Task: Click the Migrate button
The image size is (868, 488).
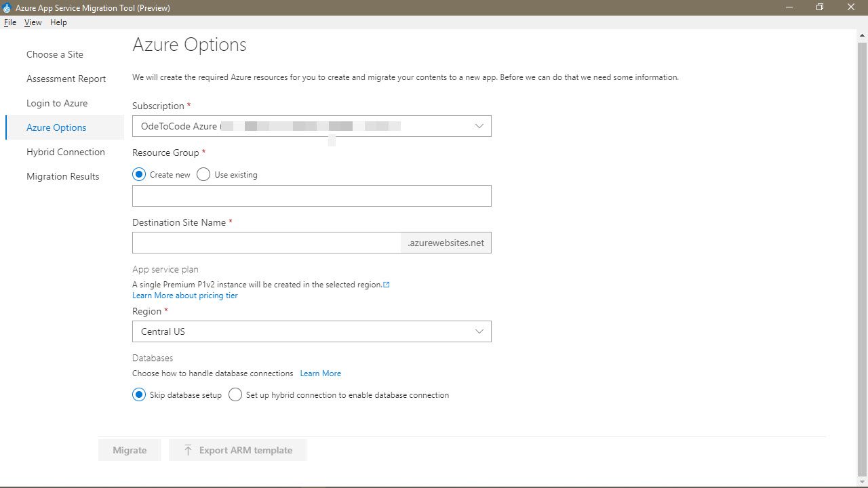Action: [x=130, y=450]
